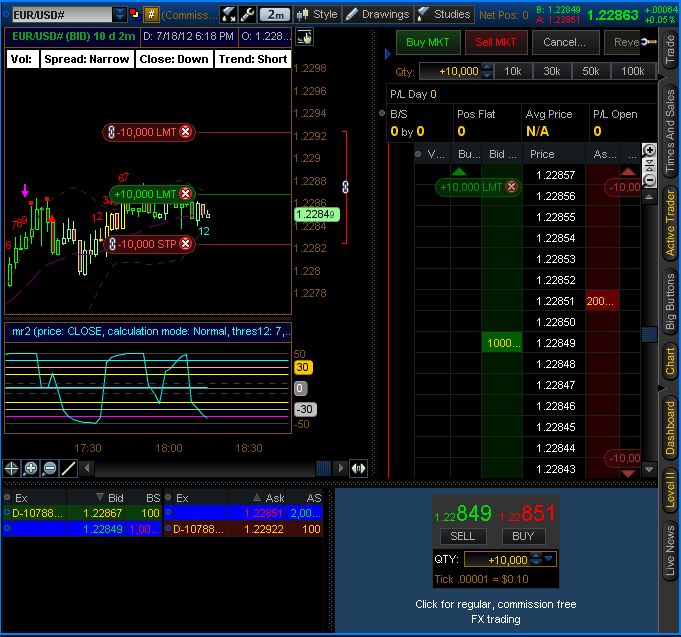Click the OCO bracket link icon beside price axis
The image size is (681, 637).
coord(345,187)
